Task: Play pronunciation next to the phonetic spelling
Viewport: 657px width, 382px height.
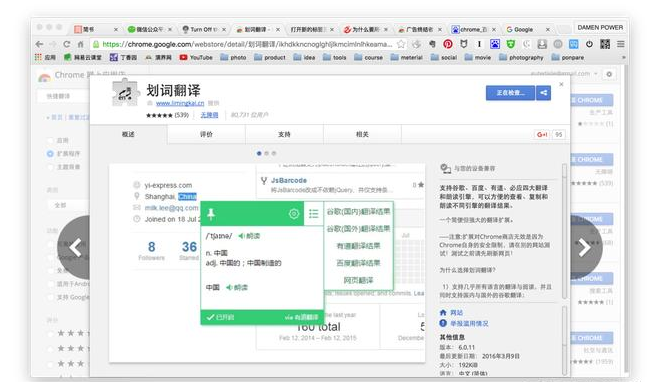Action: point(249,236)
